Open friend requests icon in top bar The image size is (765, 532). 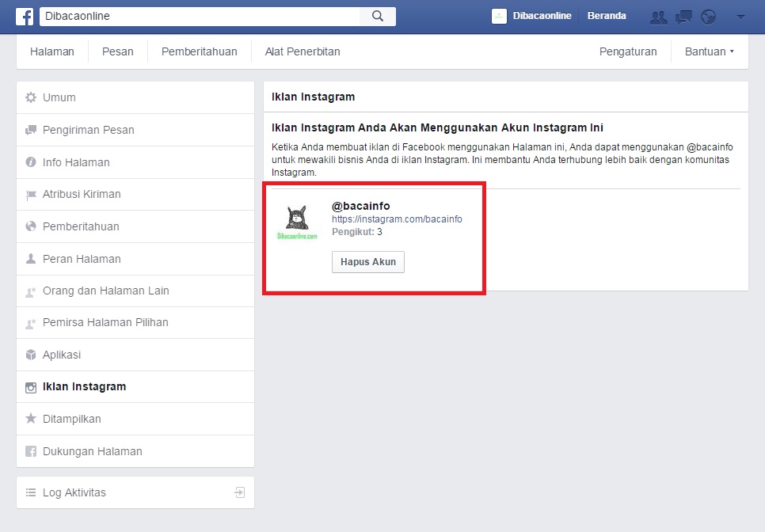point(659,17)
